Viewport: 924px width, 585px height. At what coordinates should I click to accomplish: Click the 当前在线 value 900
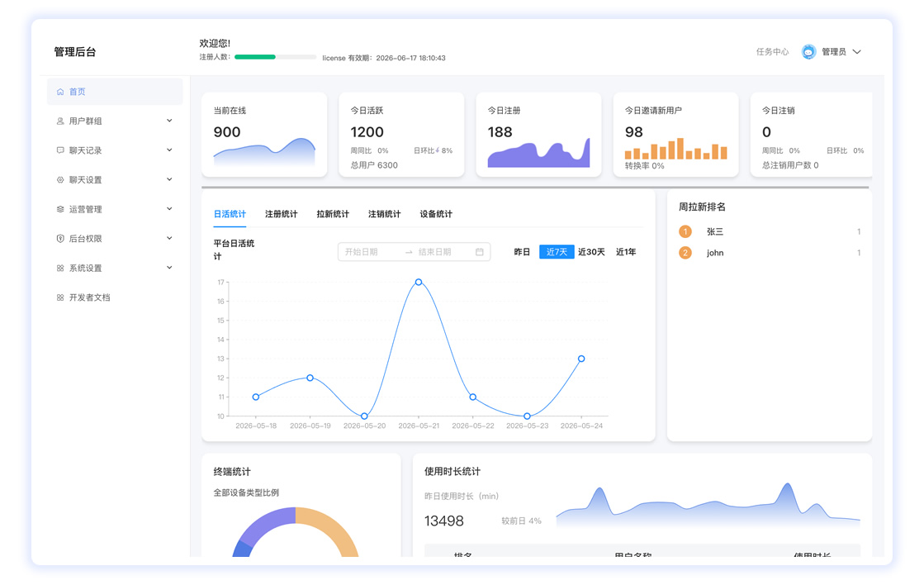coord(227,132)
